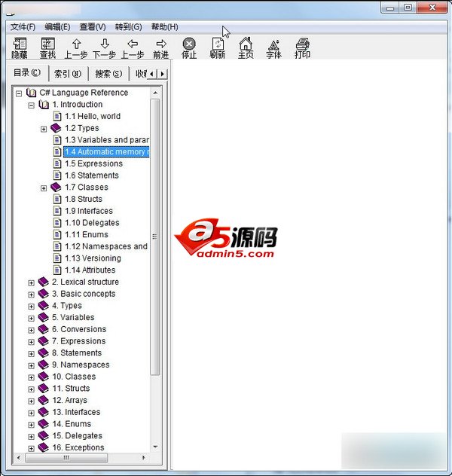Image resolution: width=452 pixels, height=476 pixels.
Task: Expand the 7. Expressions node
Action: 31,342
